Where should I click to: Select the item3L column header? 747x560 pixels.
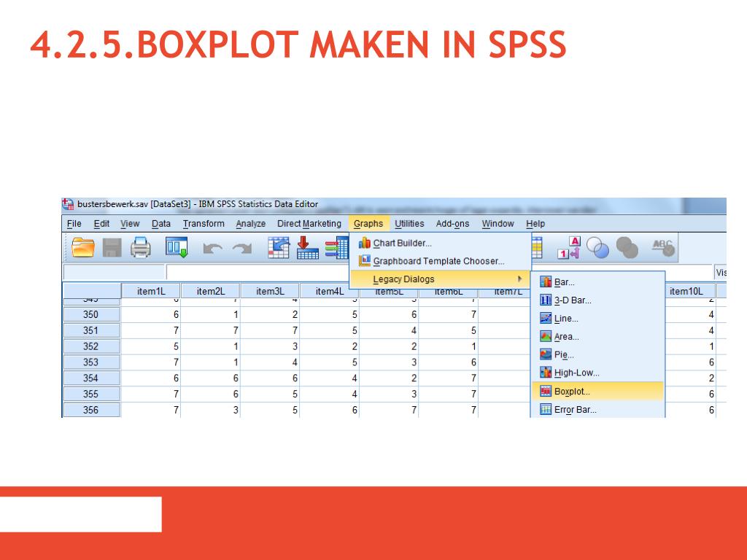(270, 291)
